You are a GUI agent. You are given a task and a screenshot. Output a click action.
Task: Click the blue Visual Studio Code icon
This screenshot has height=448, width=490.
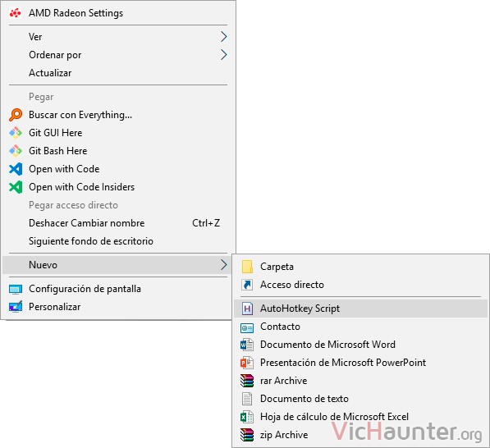(16, 169)
